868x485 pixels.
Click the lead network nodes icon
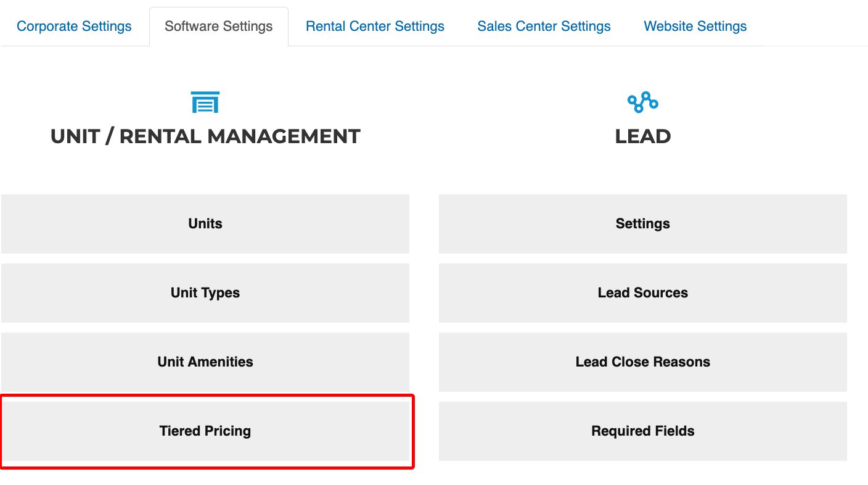pos(642,102)
